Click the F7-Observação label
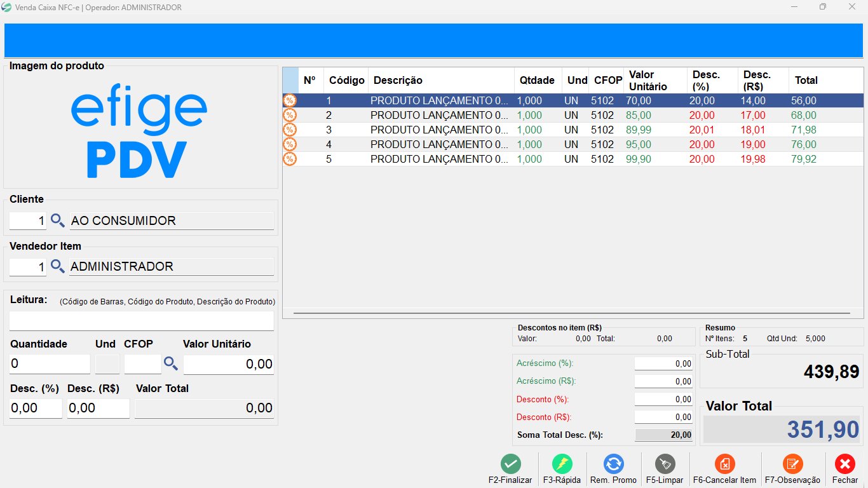This screenshot has height=488, width=868. click(792, 480)
